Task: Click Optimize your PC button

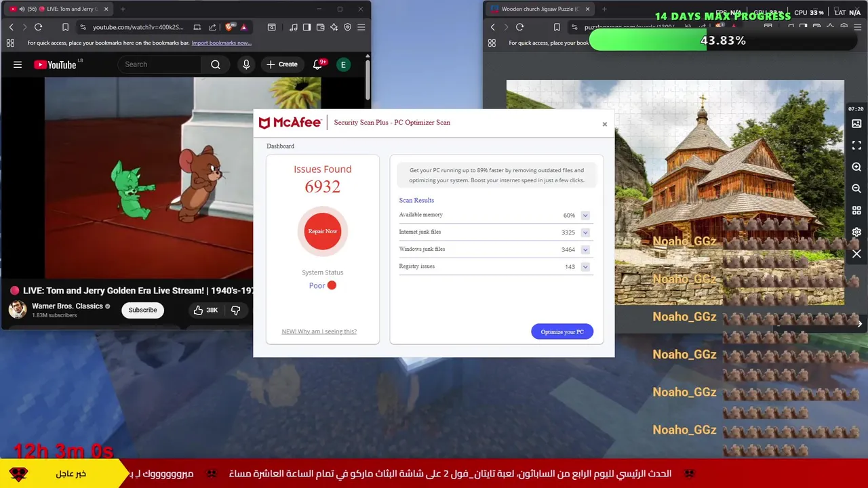Action: [562, 332]
